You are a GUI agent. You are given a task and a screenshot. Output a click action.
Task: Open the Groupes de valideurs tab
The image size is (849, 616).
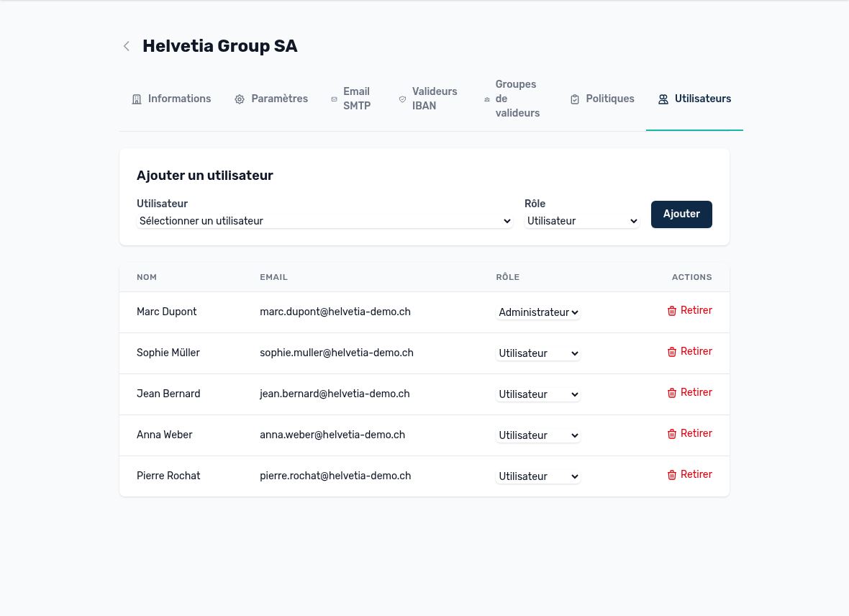(512, 99)
